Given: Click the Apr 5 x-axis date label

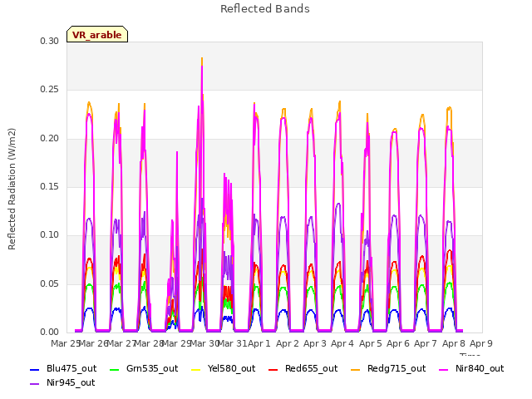Looking at the screenshot, I should pos(371,343).
